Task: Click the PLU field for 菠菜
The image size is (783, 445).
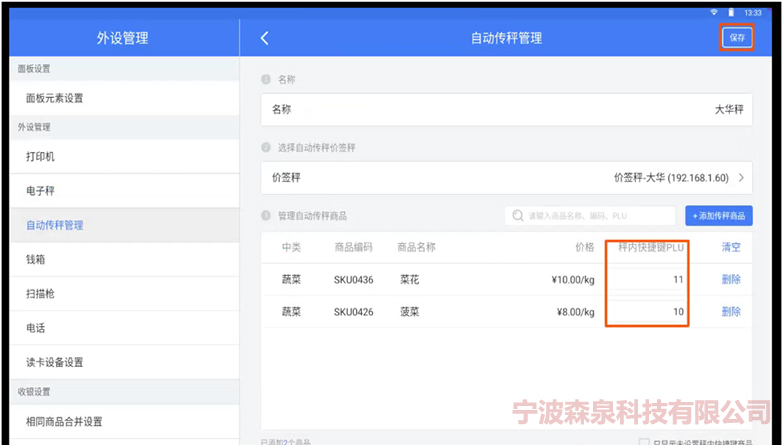Action: pyautogui.click(x=649, y=312)
